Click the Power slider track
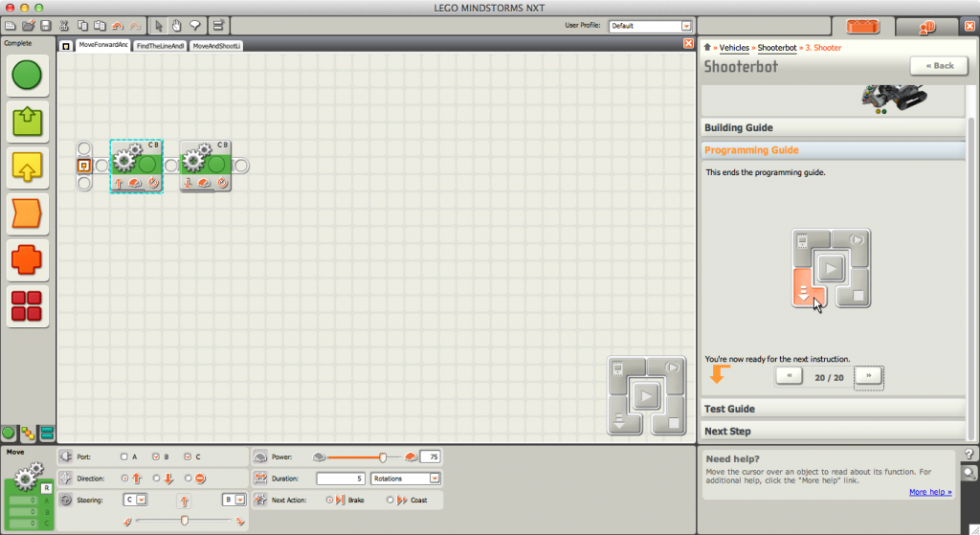 click(x=364, y=457)
